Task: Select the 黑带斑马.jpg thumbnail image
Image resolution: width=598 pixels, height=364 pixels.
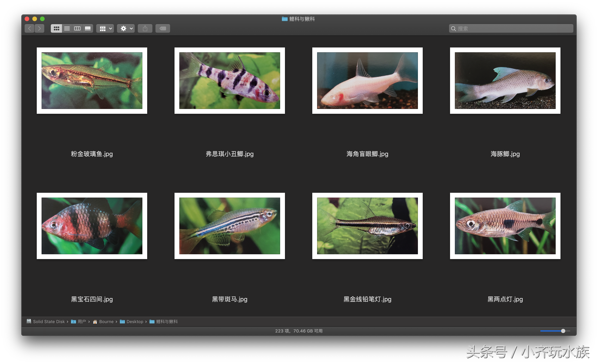Action: tap(230, 226)
